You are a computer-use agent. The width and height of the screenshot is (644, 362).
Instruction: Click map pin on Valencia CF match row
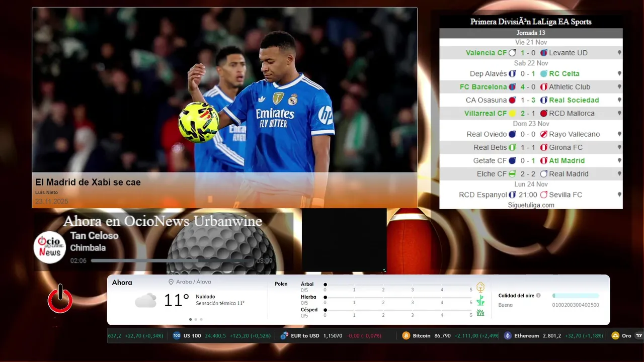tap(619, 53)
